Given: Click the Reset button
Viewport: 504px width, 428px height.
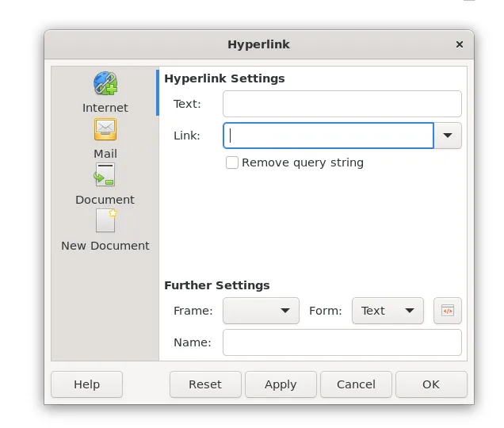Looking at the screenshot, I should pyautogui.click(x=205, y=384).
